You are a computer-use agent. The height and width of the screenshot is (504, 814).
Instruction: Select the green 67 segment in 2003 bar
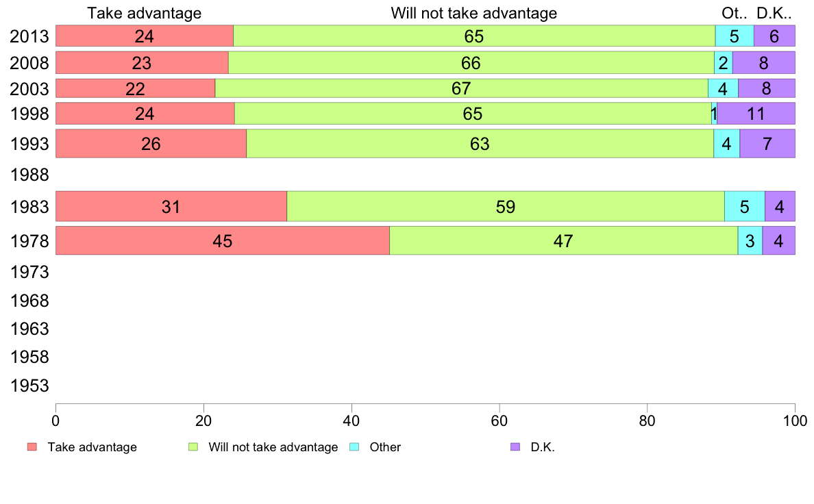point(461,88)
